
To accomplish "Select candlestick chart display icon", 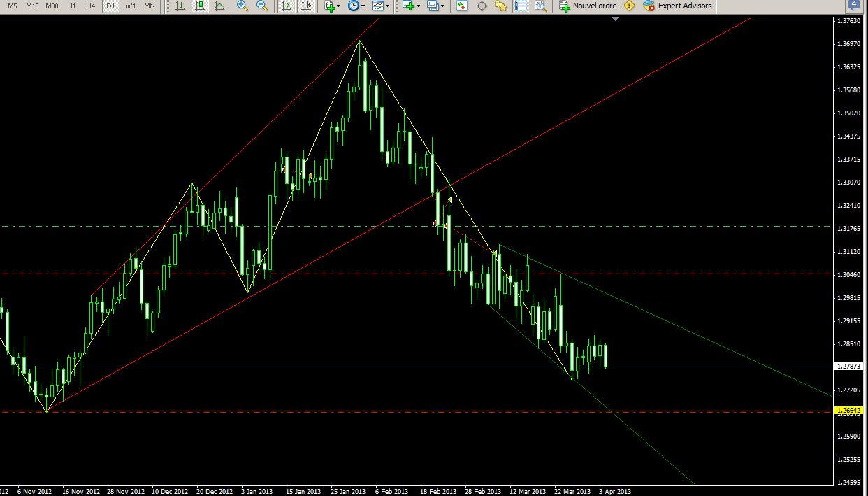I will click(200, 6).
